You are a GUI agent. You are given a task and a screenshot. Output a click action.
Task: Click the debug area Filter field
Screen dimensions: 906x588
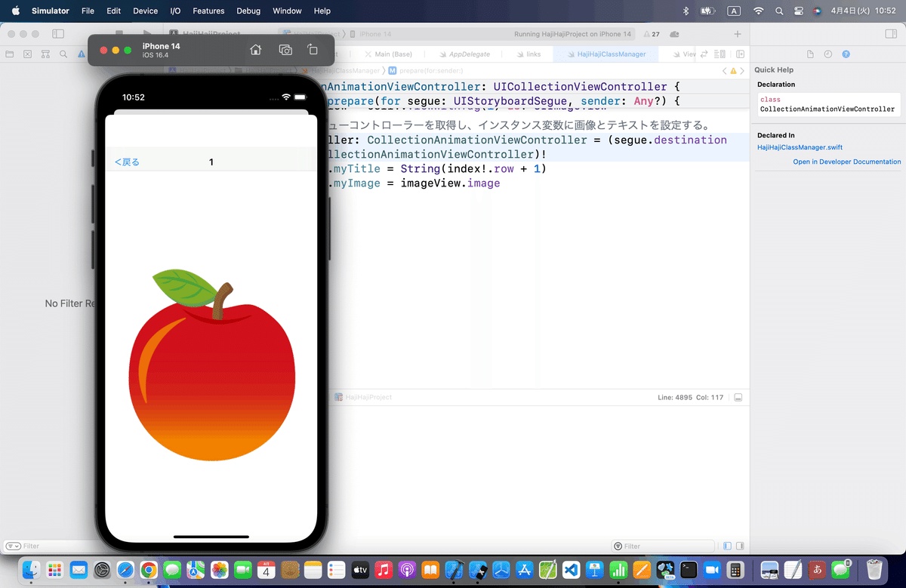pyautogui.click(x=663, y=546)
